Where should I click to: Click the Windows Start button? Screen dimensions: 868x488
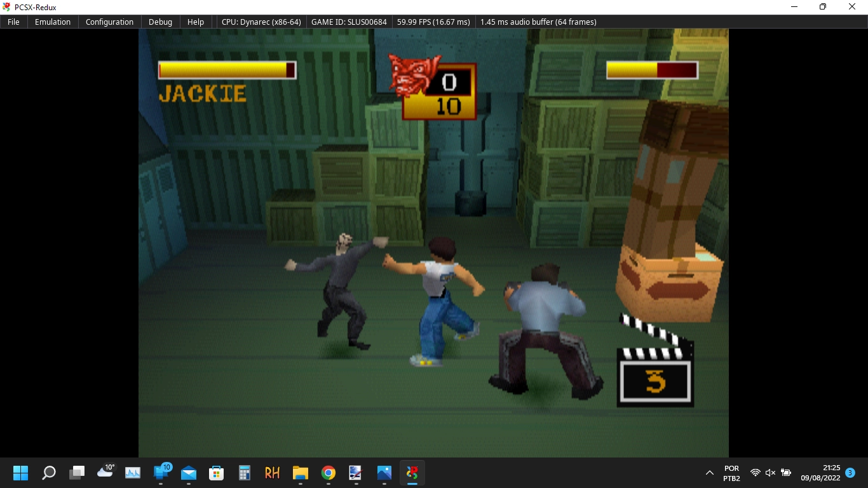[x=21, y=473]
